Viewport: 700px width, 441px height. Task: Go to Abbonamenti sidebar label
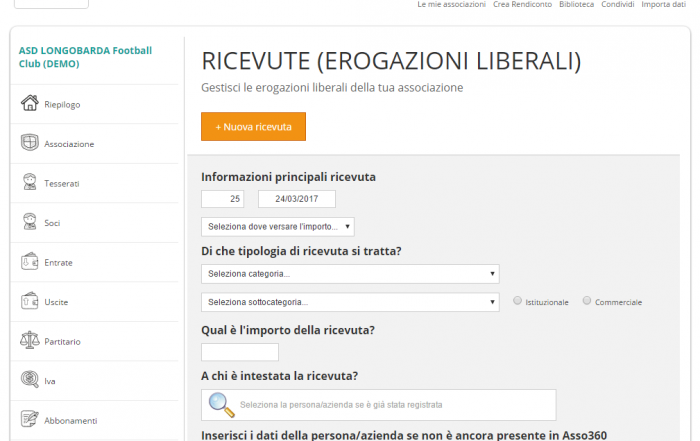point(71,420)
